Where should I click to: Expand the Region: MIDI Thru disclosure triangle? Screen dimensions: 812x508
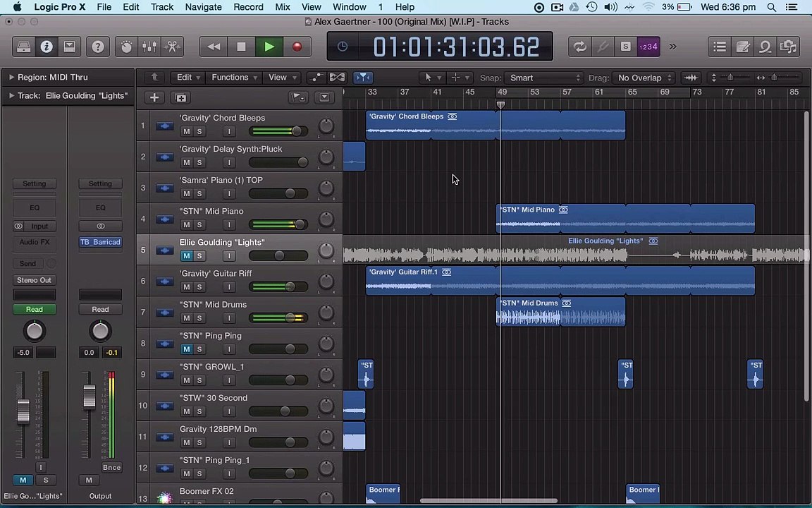[11, 77]
